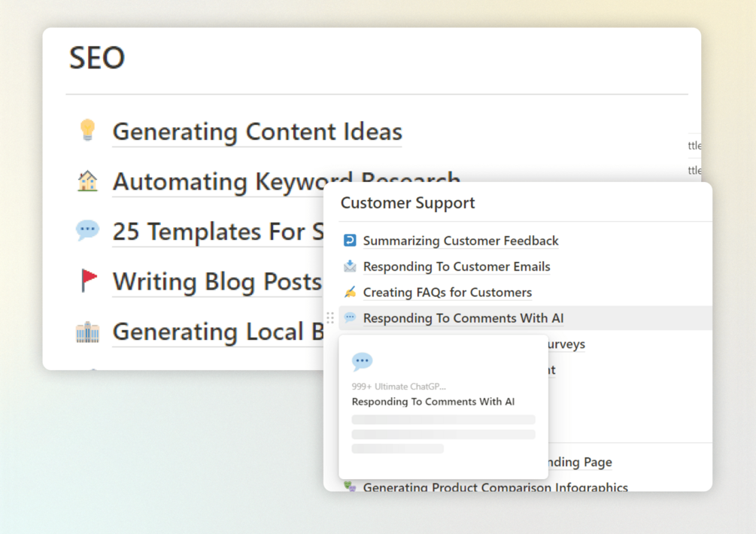Open Responding To Customer Emails link
Image resolution: width=756 pixels, height=534 pixels.
[457, 266]
